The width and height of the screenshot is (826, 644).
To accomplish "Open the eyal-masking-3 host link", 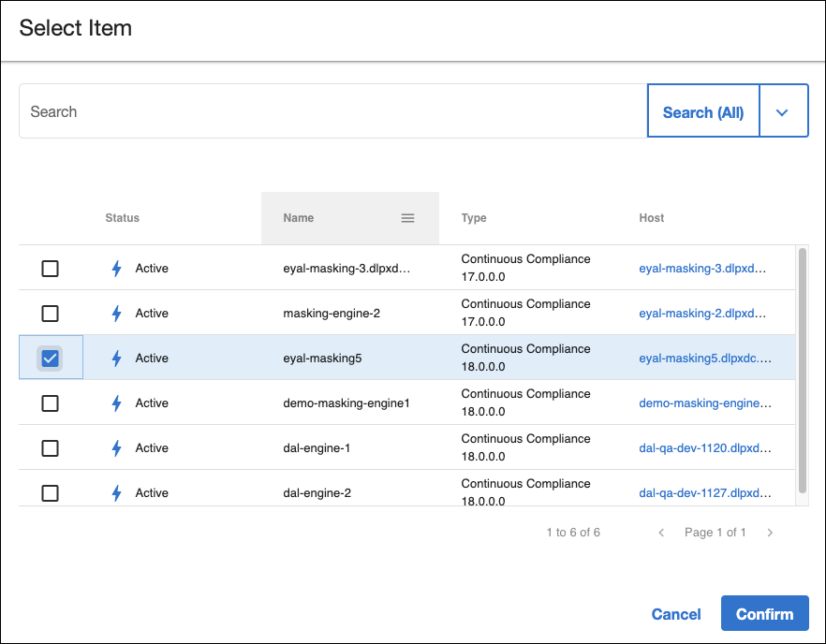I will (x=702, y=269).
